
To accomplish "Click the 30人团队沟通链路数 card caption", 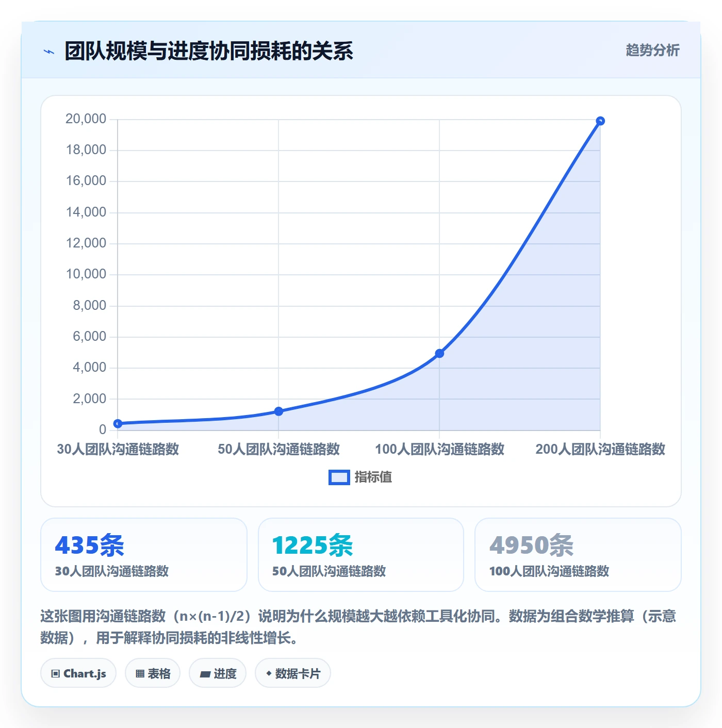I will 112,571.
